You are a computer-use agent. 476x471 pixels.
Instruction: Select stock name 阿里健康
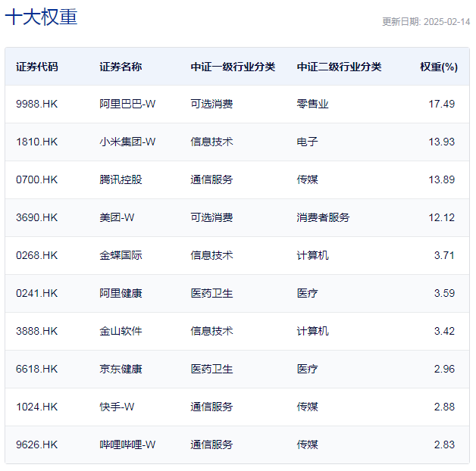[121, 293]
